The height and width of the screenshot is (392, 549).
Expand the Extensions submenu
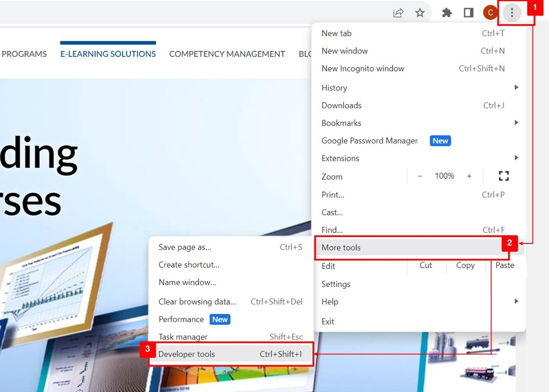(x=419, y=158)
